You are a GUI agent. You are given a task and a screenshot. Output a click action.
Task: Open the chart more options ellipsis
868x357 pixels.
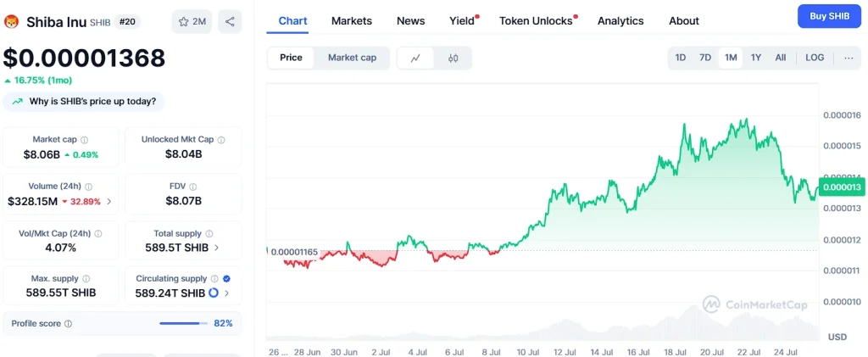[849, 58]
